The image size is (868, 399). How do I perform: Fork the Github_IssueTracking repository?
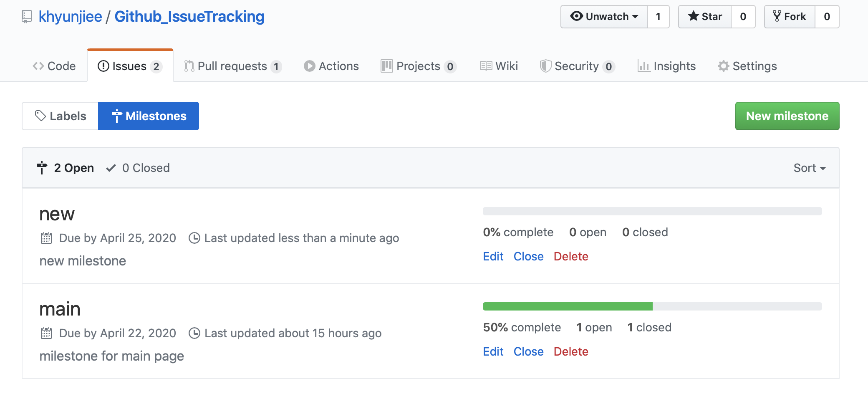coord(790,17)
